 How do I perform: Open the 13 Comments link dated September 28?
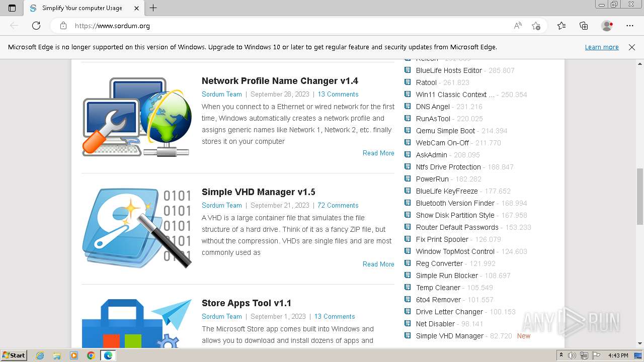pyautogui.click(x=338, y=94)
